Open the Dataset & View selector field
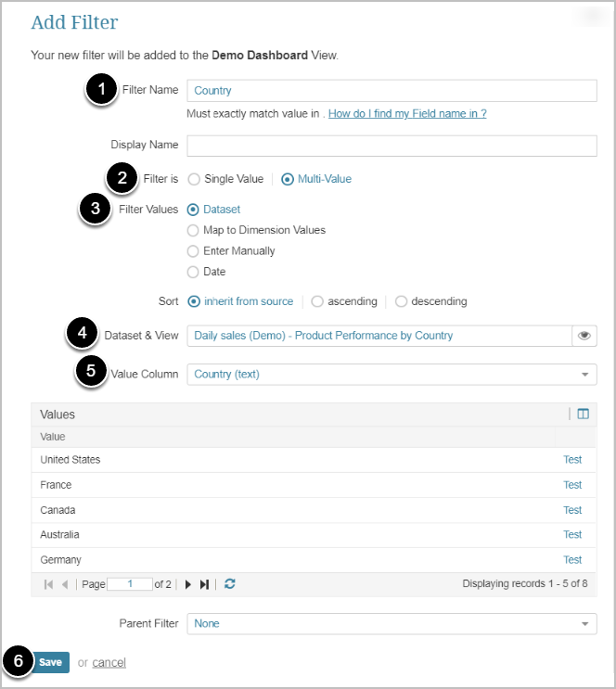Screen dimensions: 616x689 tap(379, 336)
